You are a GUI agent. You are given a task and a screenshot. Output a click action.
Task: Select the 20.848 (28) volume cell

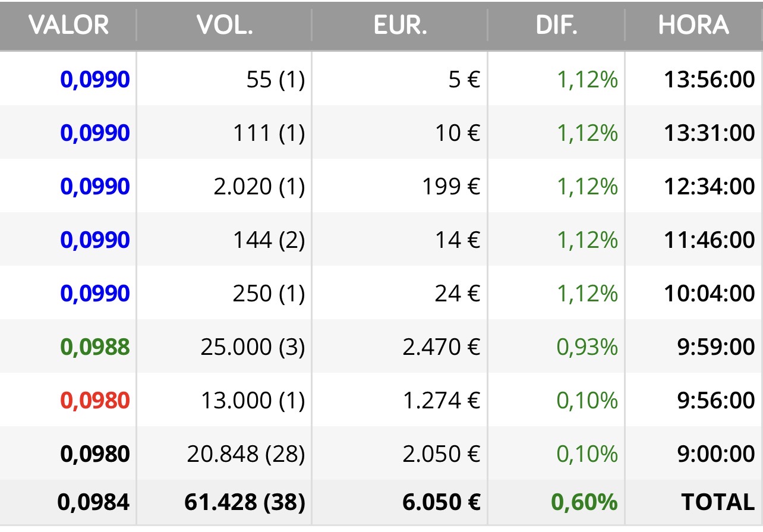246,454
